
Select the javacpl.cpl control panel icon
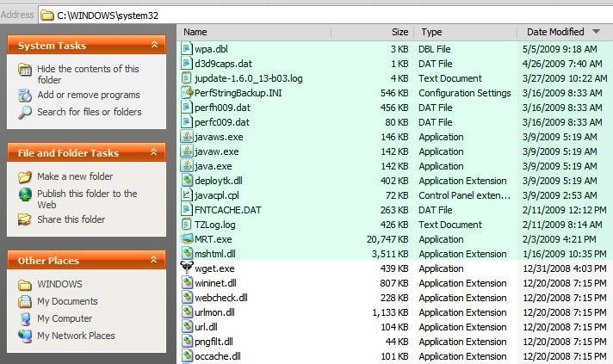[188, 195]
